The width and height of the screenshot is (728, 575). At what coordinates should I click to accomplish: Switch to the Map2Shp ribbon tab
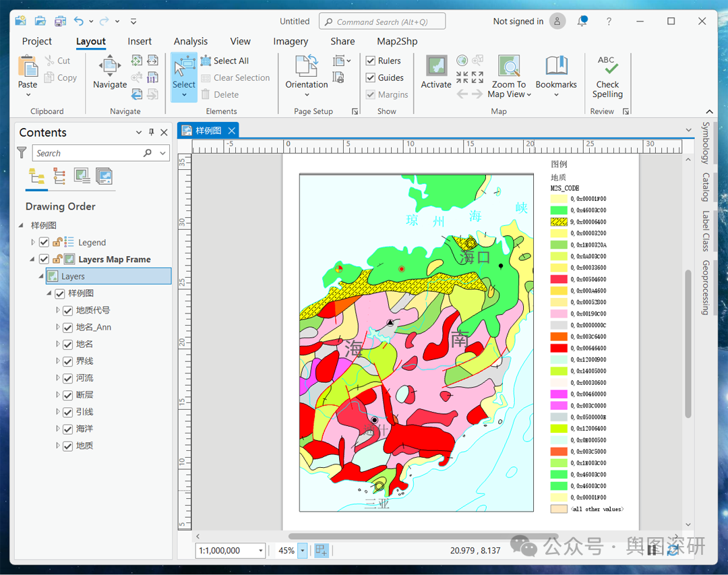click(x=397, y=41)
